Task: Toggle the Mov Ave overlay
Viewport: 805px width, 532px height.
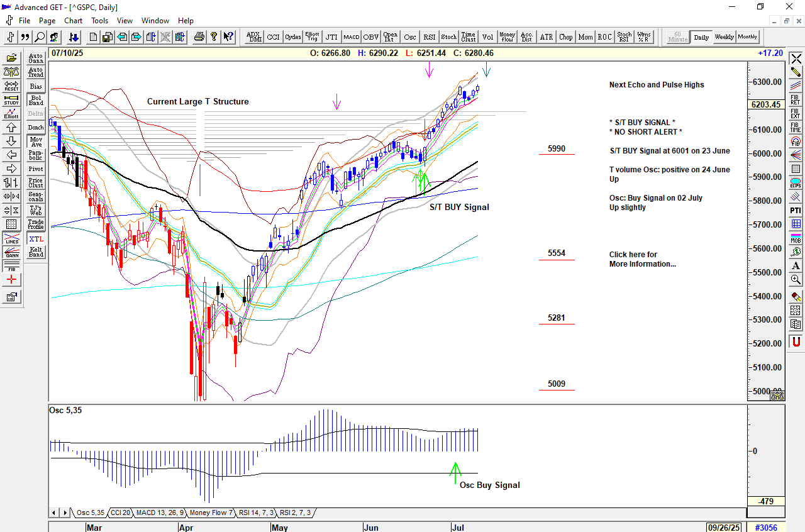Action: (x=36, y=141)
